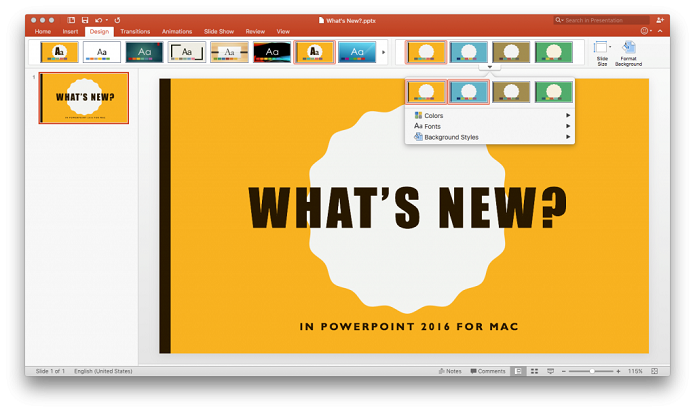Open the search options magnifier dropdown
The image size is (695, 412).
coord(559,20)
